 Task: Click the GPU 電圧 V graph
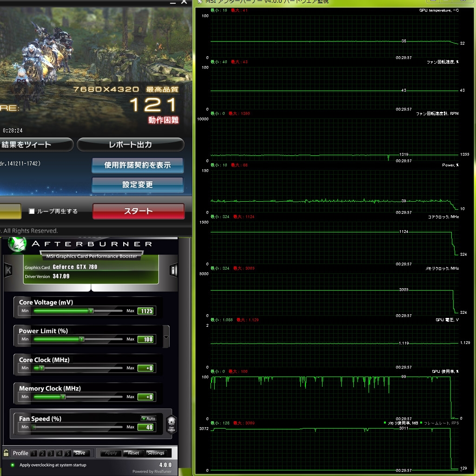coord(334,346)
